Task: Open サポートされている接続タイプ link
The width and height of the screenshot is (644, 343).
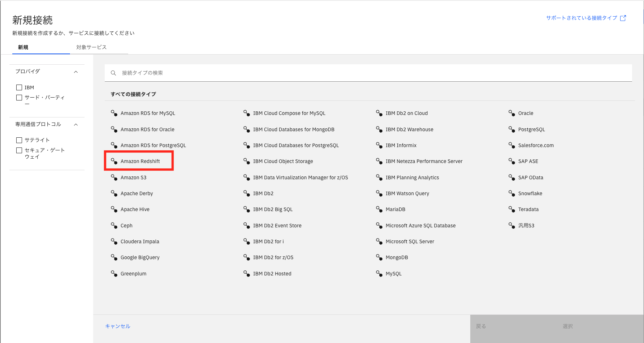Action: [x=582, y=18]
